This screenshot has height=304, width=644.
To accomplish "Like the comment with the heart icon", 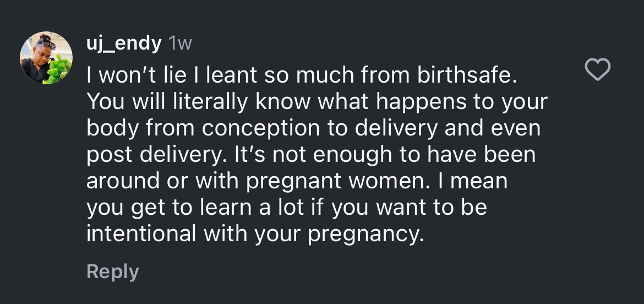I will click(x=597, y=70).
